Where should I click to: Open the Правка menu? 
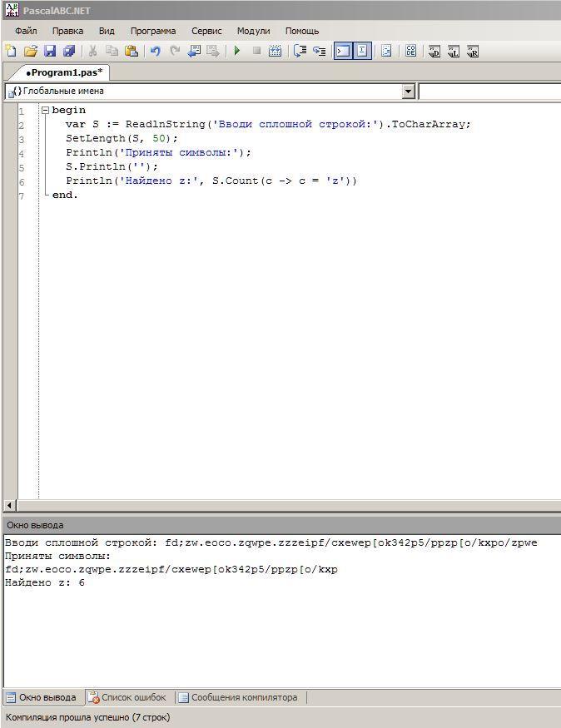point(67,31)
